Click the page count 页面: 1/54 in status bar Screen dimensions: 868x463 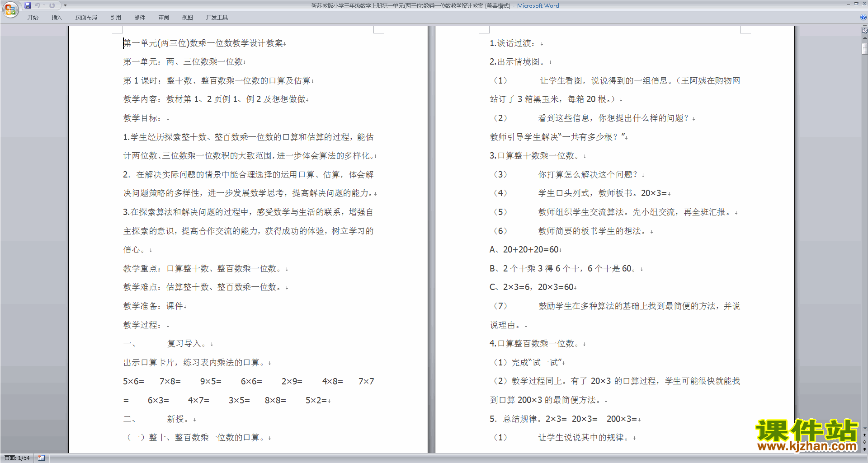point(17,458)
